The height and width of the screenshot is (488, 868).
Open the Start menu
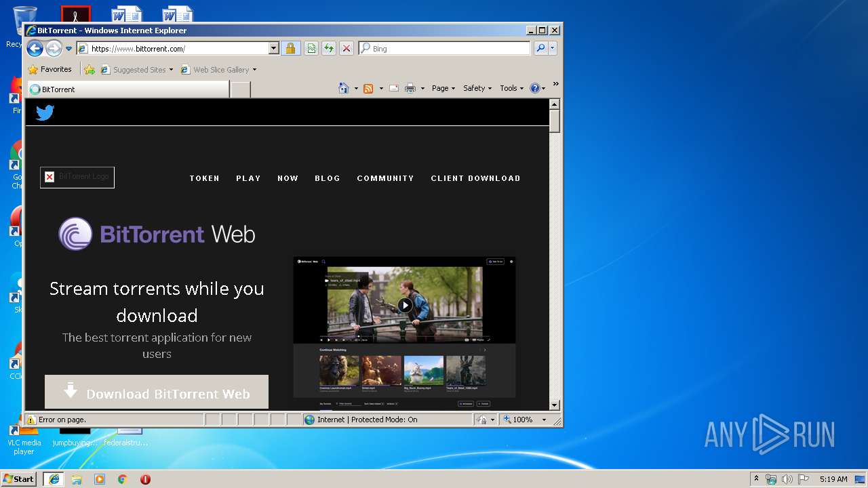pos(19,479)
